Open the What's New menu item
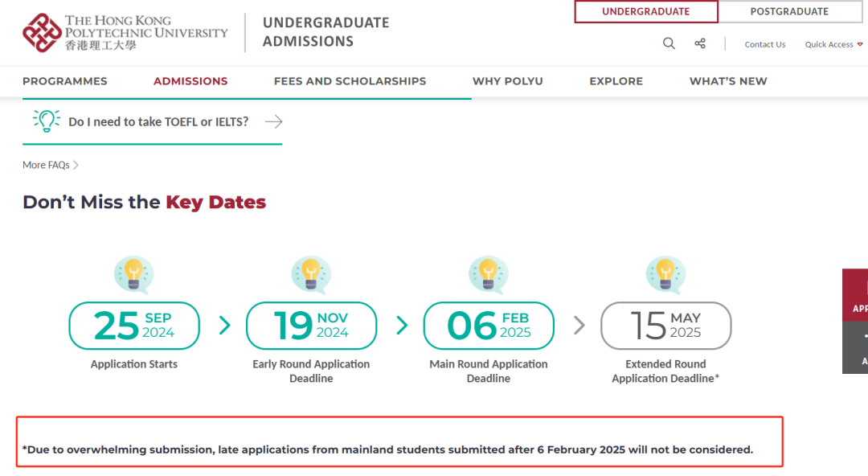This screenshot has height=476, width=868. tap(728, 81)
